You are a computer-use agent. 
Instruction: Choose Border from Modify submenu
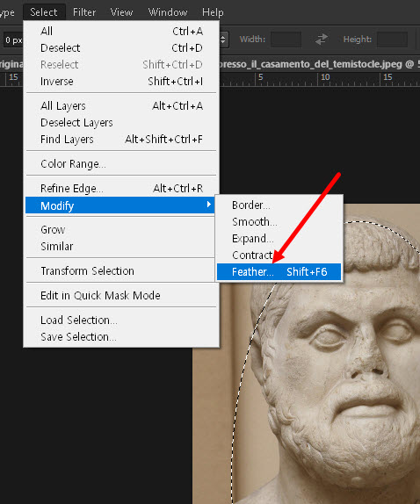coord(279,205)
